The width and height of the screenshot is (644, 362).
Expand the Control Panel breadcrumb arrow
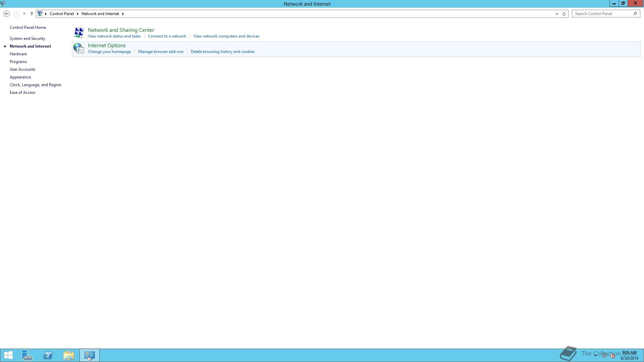click(77, 14)
